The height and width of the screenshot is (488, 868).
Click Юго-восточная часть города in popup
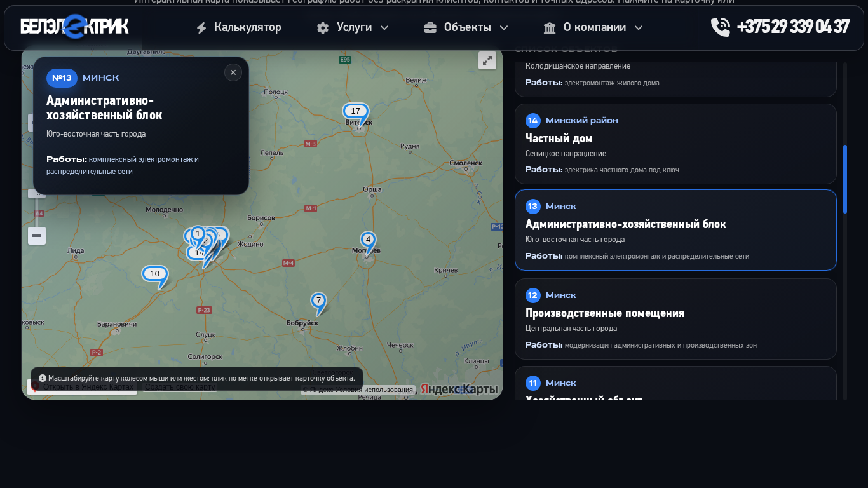pos(96,134)
